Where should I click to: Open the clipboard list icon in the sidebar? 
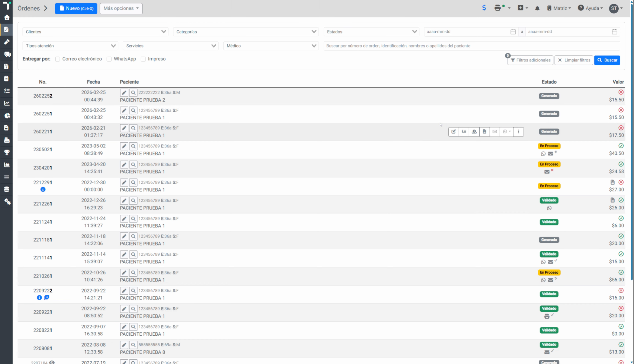pos(7,79)
